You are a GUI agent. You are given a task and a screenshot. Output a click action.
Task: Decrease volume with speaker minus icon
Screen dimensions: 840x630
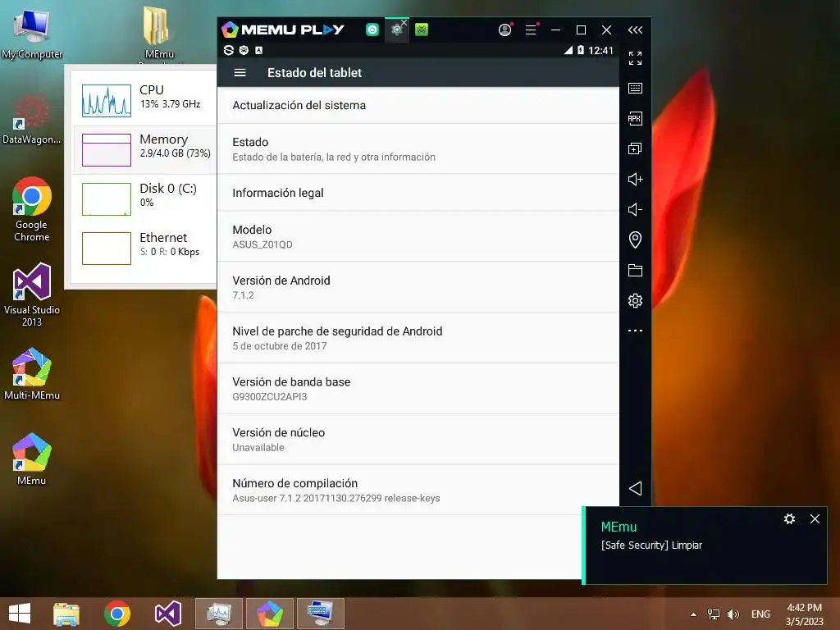coord(635,209)
